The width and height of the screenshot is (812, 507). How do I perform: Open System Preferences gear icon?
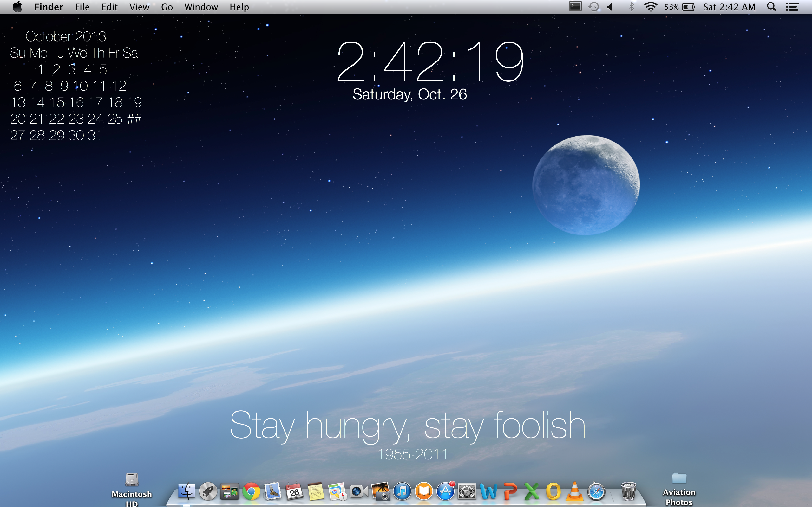click(x=467, y=491)
